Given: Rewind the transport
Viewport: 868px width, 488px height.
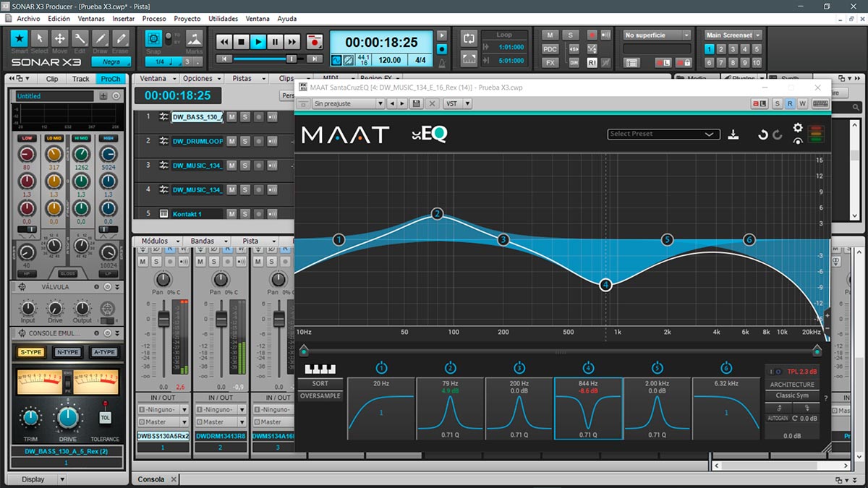Looking at the screenshot, I should pyautogui.click(x=224, y=43).
